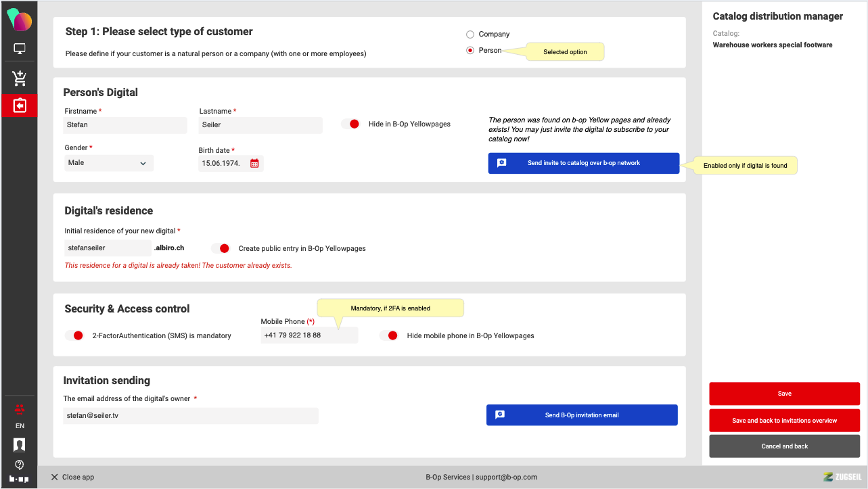Click the colorful app logo at top left
Image resolution: width=868 pixels, height=489 pixels.
20,20
